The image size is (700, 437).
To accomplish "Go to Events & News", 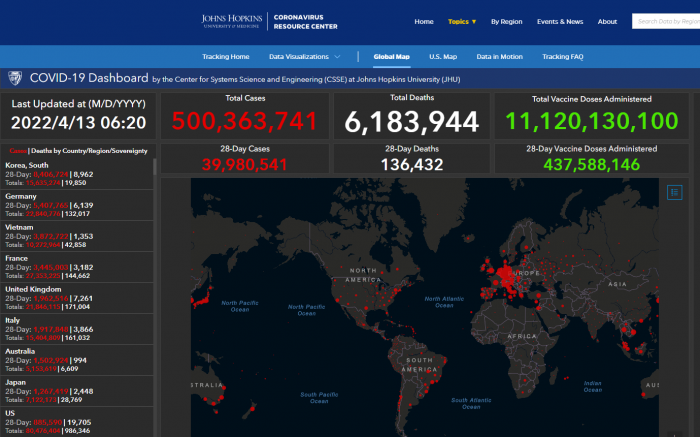I will point(560,21).
